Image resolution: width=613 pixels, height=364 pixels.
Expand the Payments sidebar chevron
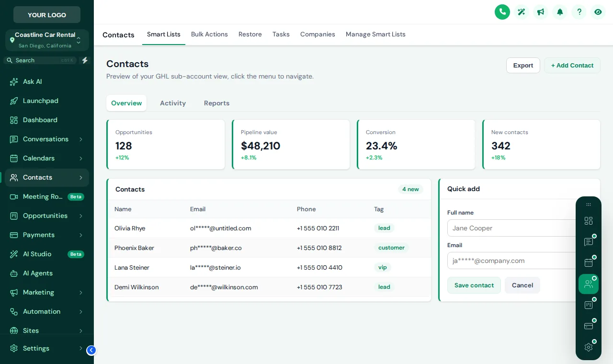tap(81, 235)
